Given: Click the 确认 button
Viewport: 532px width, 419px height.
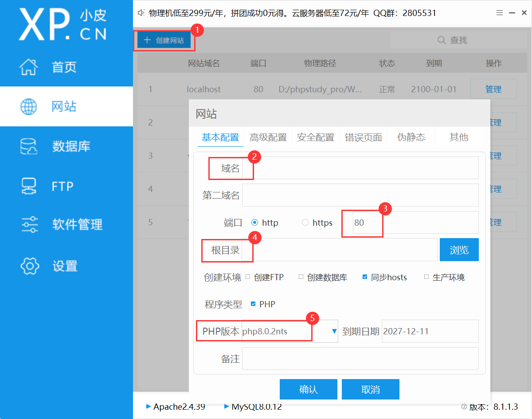Looking at the screenshot, I should [308, 389].
